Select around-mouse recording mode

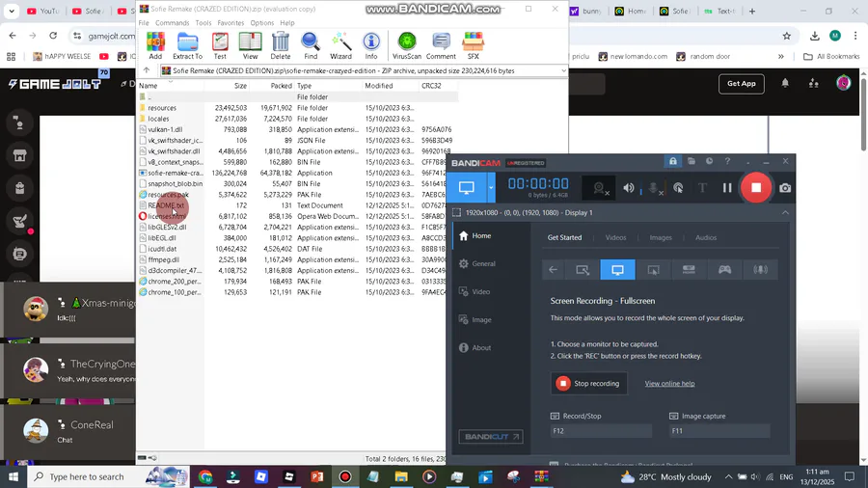(x=653, y=269)
